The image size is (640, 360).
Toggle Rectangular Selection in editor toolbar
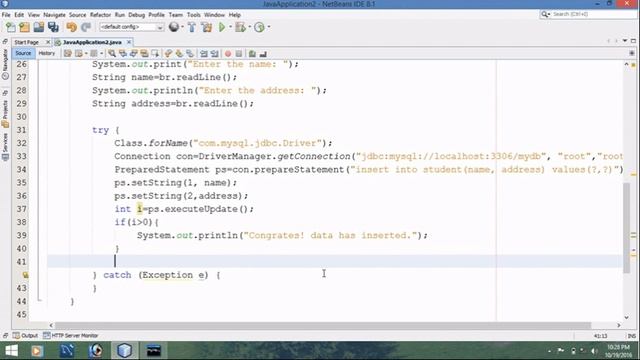[155, 53]
